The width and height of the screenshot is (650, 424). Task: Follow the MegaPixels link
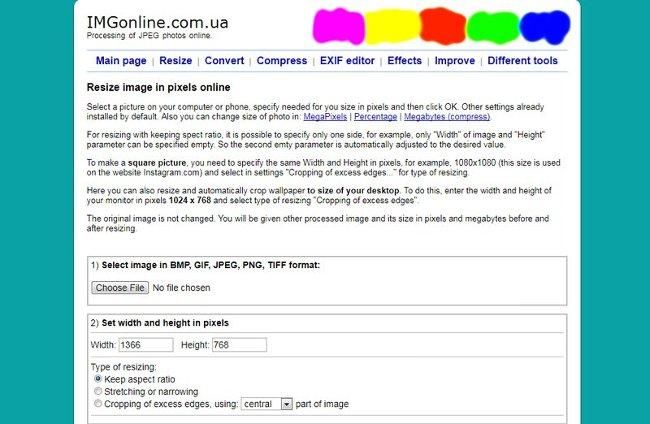[325, 117]
